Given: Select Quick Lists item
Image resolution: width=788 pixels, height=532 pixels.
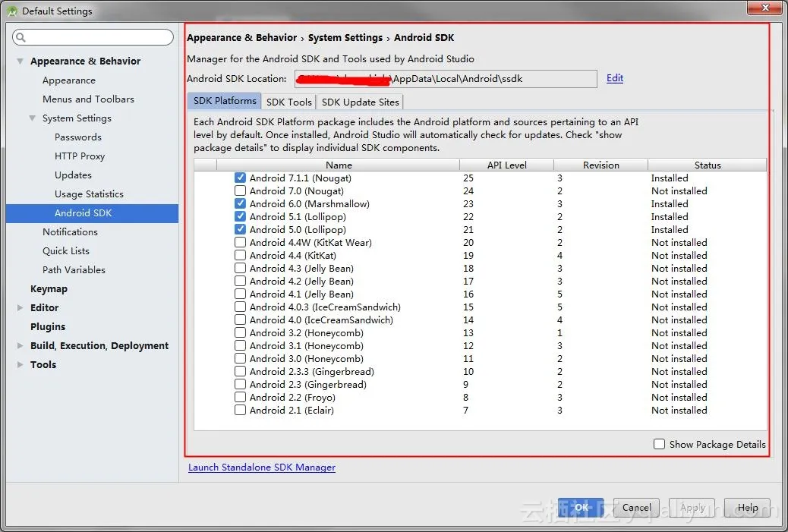Looking at the screenshot, I should click(66, 250).
